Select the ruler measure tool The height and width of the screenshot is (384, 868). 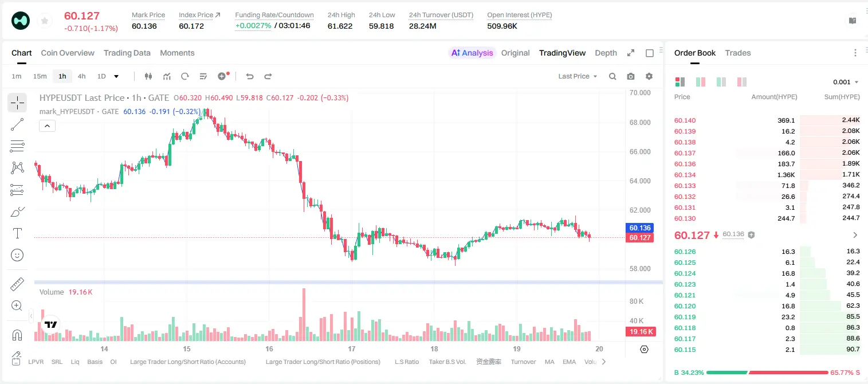(x=17, y=284)
